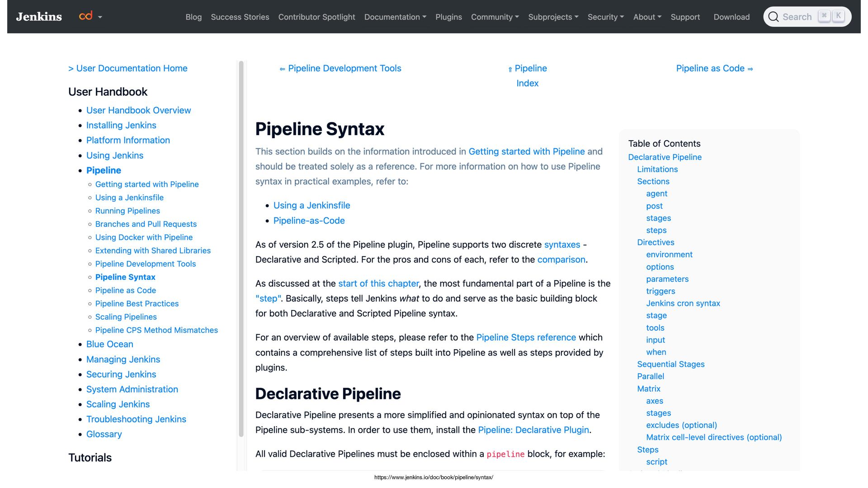Click Pipeline Steps reference link

click(526, 337)
